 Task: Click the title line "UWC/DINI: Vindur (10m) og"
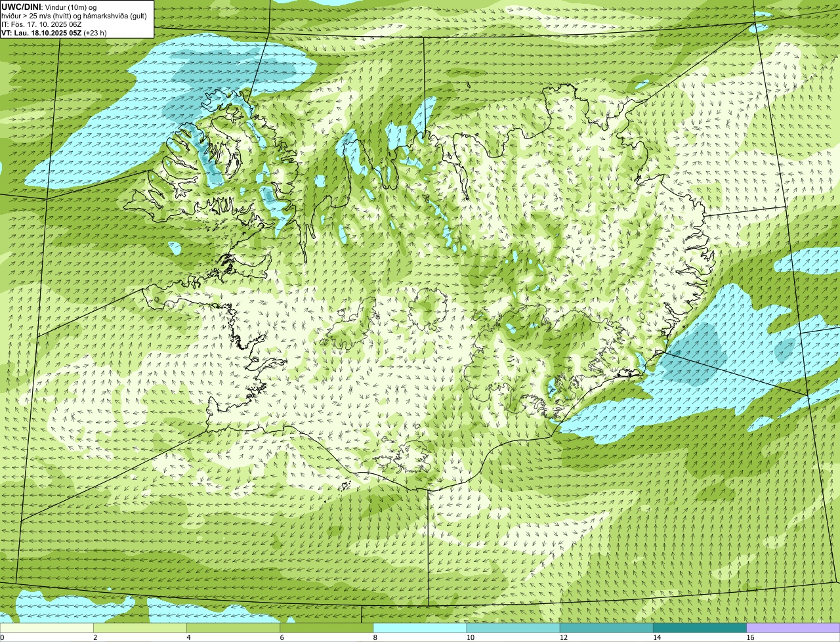(49, 7)
